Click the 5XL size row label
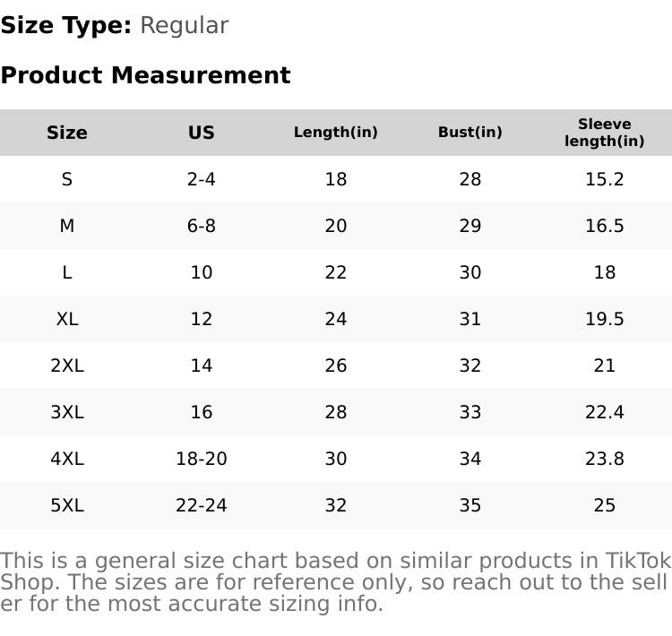The height and width of the screenshot is (636, 672). click(67, 505)
